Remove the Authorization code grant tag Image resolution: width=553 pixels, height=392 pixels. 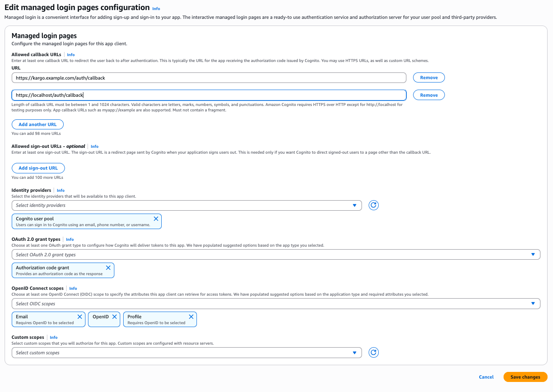tap(108, 267)
